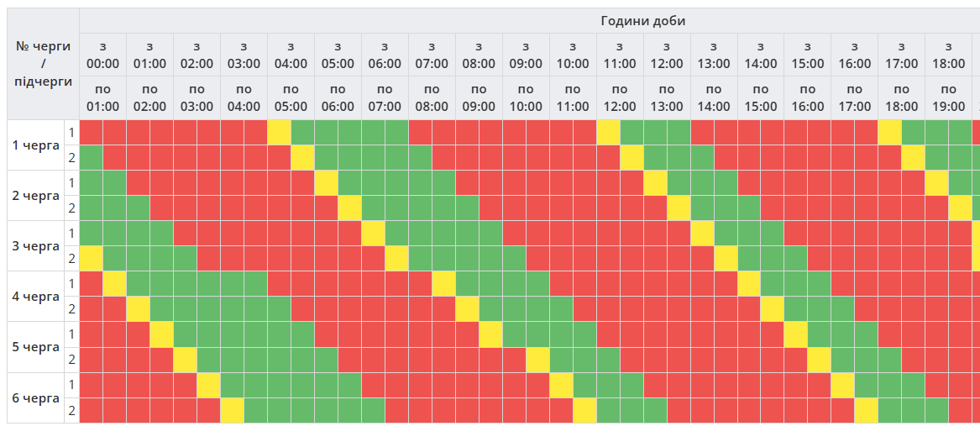Click the "1 черга" row label
Image resolution: width=980 pixels, height=442 pixels.
(36, 145)
